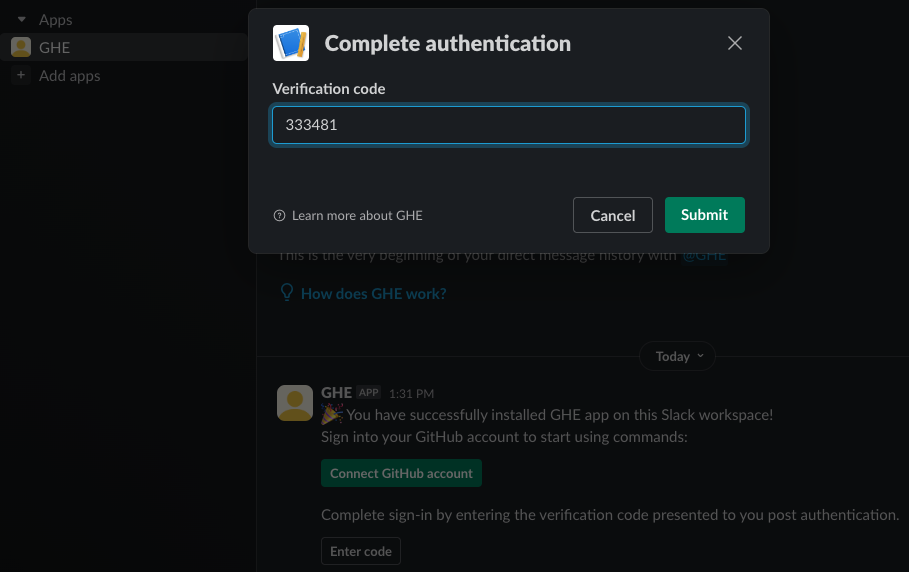Click the plus icon beside Add apps
Viewport: 909px width, 572px height.
(x=21, y=76)
